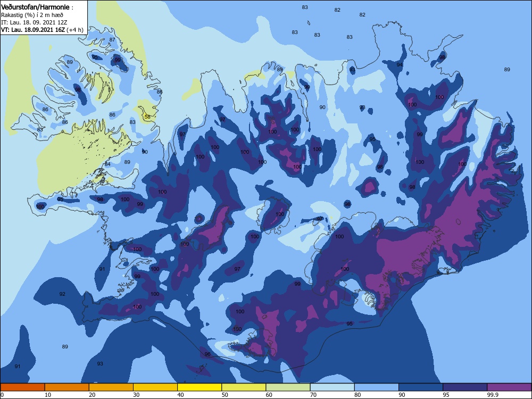This screenshot has width=532, height=399.
Task: Click the legend tick label "80"
Action: (x=358, y=395)
